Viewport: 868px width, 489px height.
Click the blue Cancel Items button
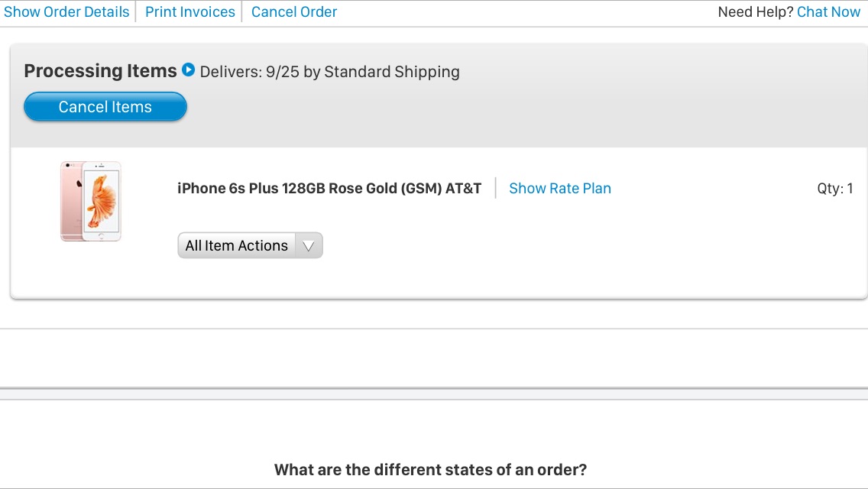pyautogui.click(x=105, y=106)
